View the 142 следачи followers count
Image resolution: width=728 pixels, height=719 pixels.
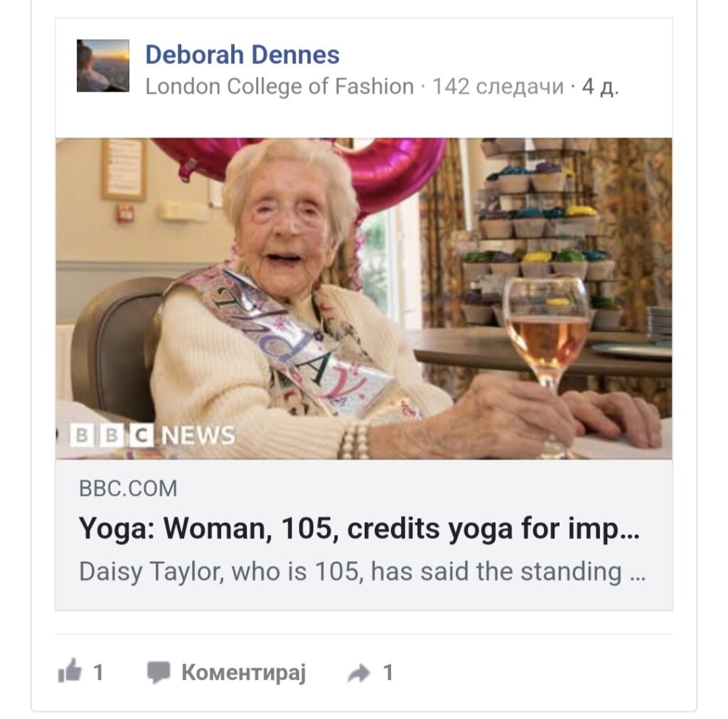tap(498, 86)
